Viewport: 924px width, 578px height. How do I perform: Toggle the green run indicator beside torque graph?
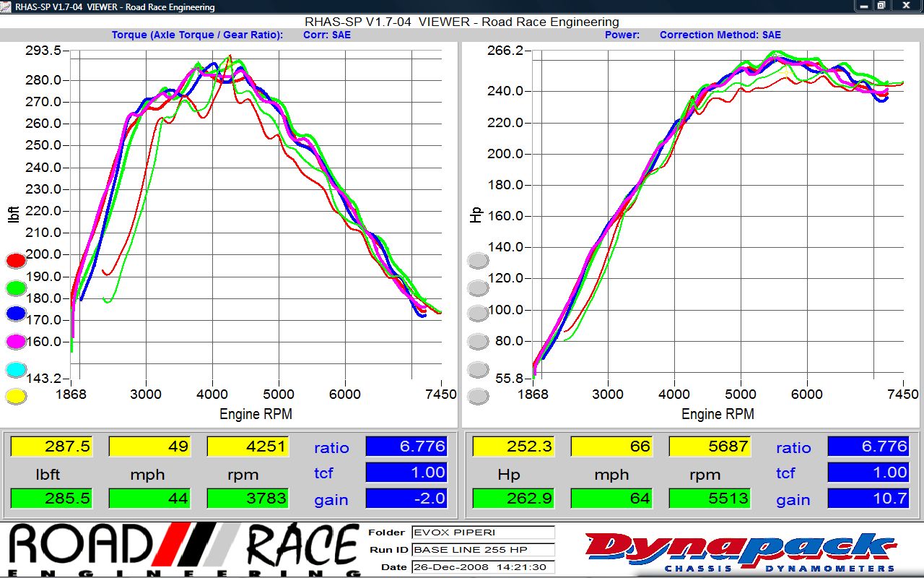point(16,288)
